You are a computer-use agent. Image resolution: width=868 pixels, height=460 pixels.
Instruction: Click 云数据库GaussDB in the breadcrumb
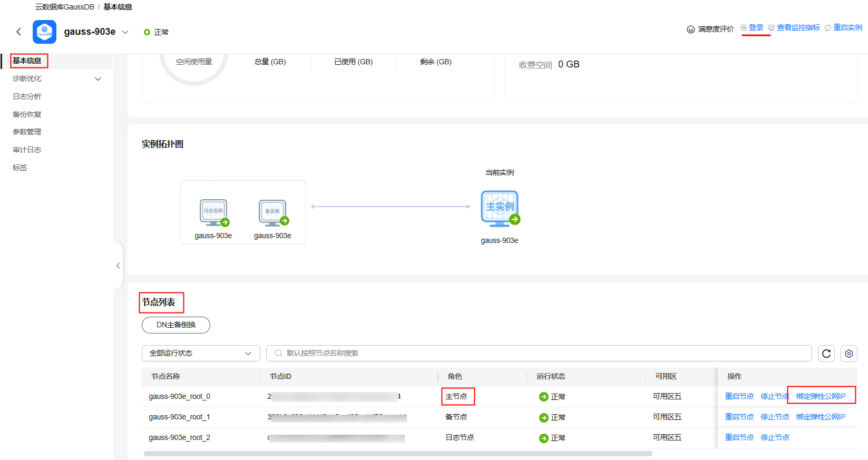65,7
